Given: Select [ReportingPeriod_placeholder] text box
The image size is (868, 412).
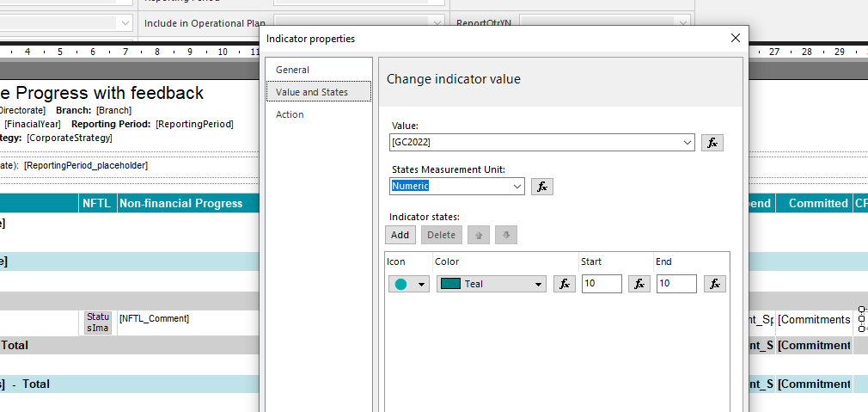Looking at the screenshot, I should tap(86, 166).
